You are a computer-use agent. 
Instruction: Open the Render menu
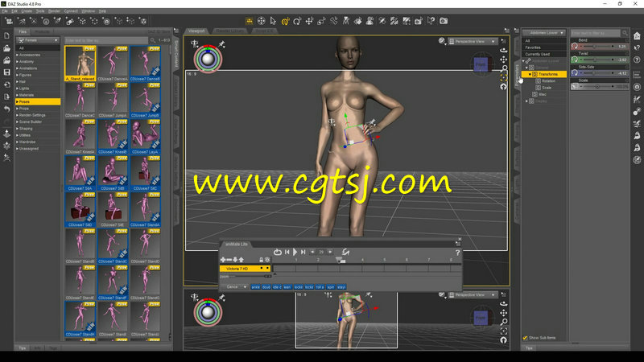coord(54,11)
